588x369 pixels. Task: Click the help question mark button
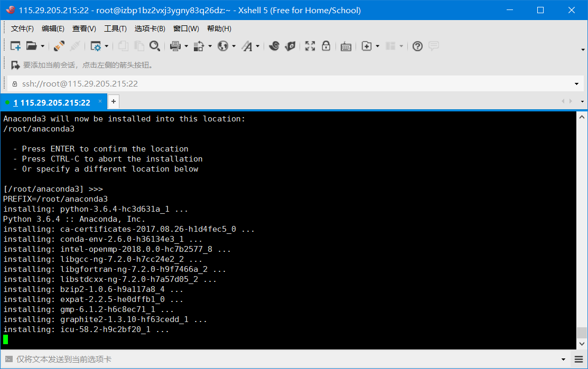(417, 46)
